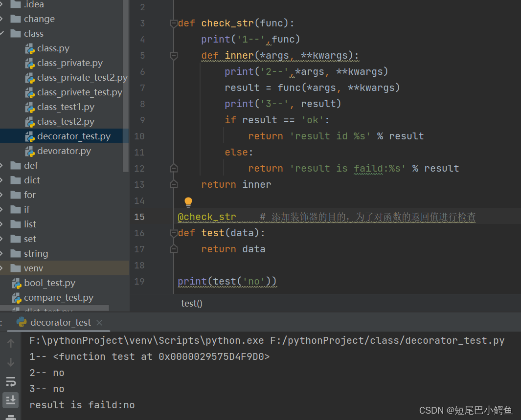Open class_private.py file
Viewport: 521px width, 420px height.
pyautogui.click(x=70, y=63)
